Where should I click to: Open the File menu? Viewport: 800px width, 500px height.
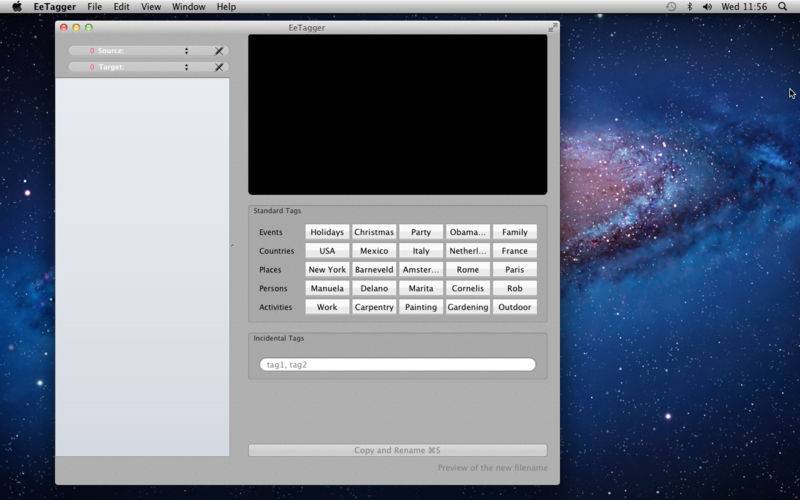(94, 7)
